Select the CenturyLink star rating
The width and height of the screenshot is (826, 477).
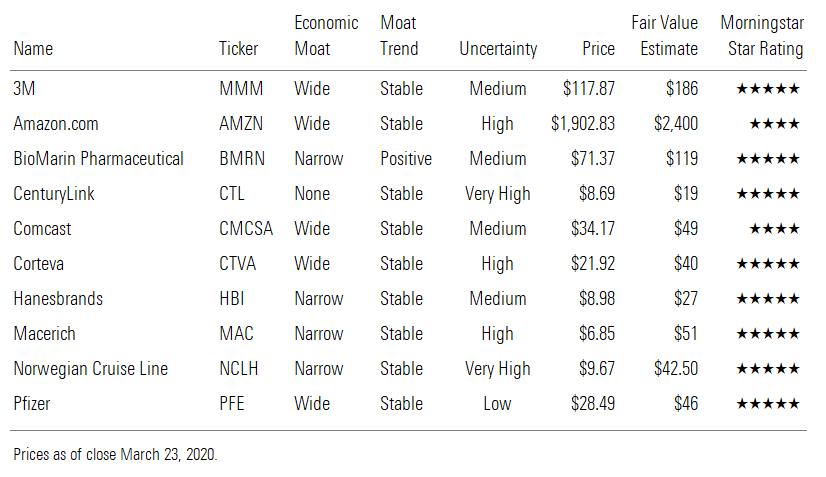point(767,194)
